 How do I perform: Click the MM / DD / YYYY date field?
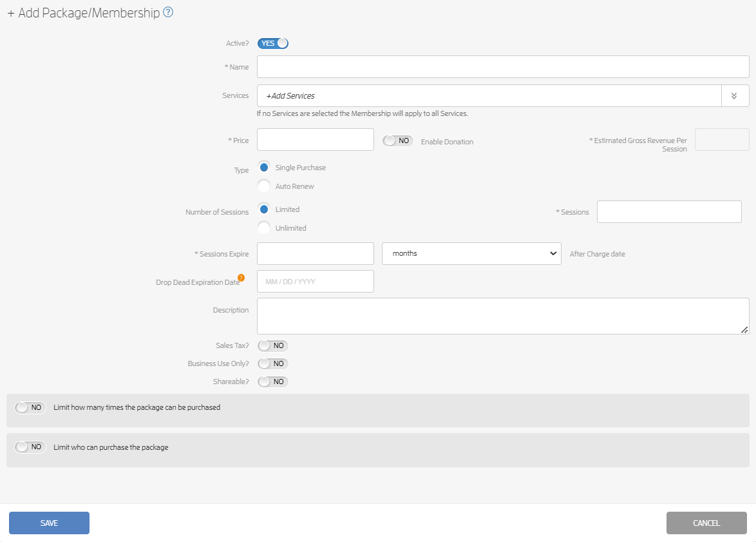coord(316,282)
